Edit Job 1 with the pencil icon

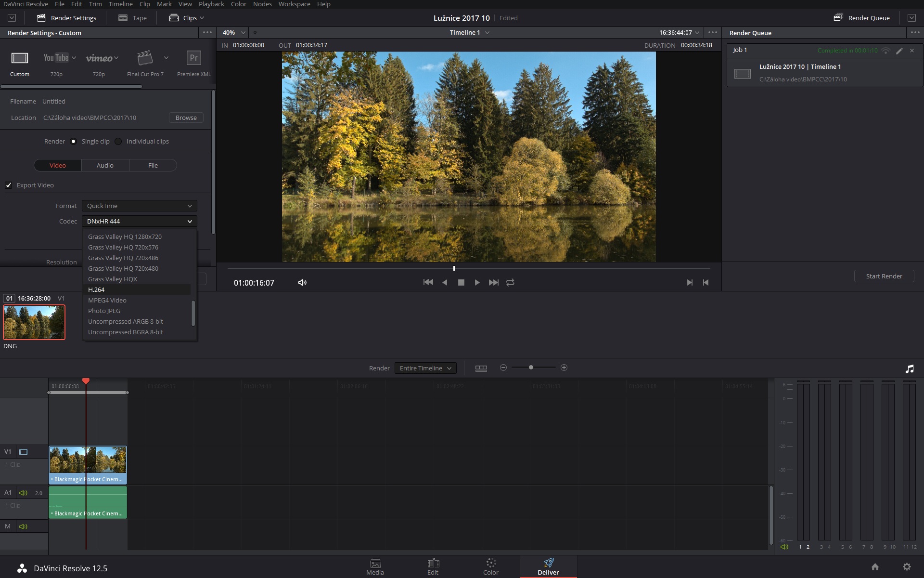tap(899, 51)
